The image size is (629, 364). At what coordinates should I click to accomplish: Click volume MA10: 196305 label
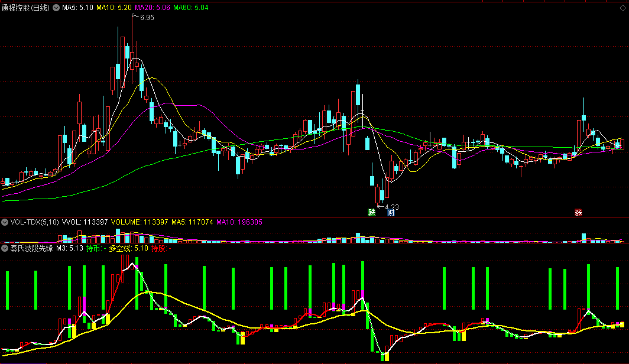tap(239, 222)
